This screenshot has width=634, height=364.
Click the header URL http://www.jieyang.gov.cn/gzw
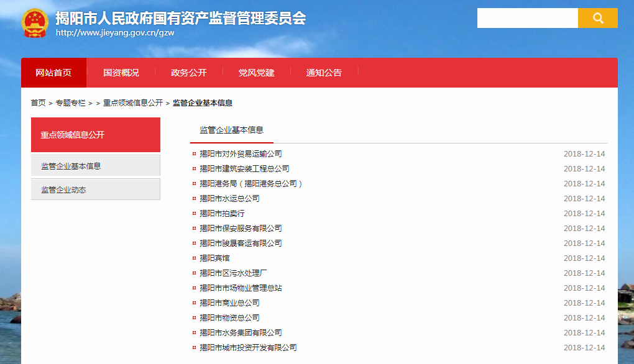click(x=115, y=33)
